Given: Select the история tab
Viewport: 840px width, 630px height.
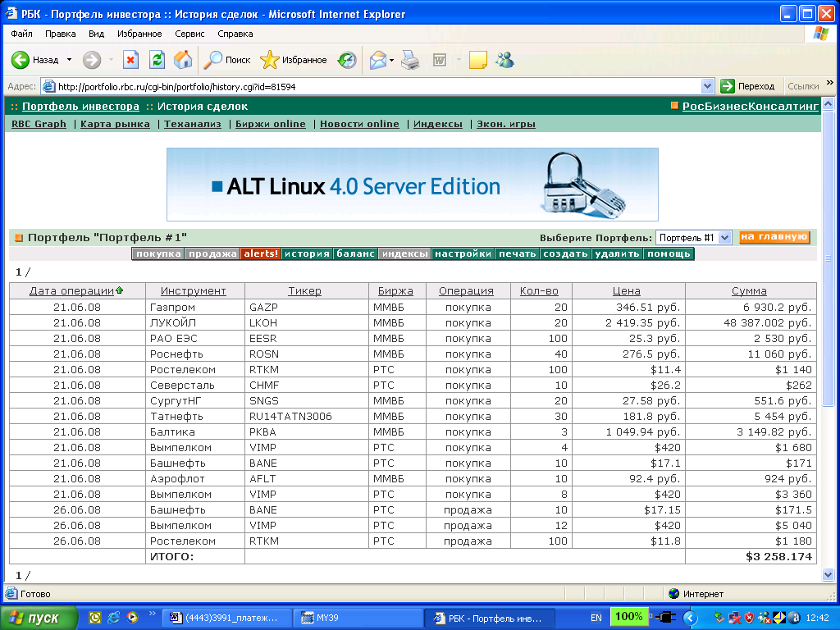Looking at the screenshot, I should (x=307, y=254).
